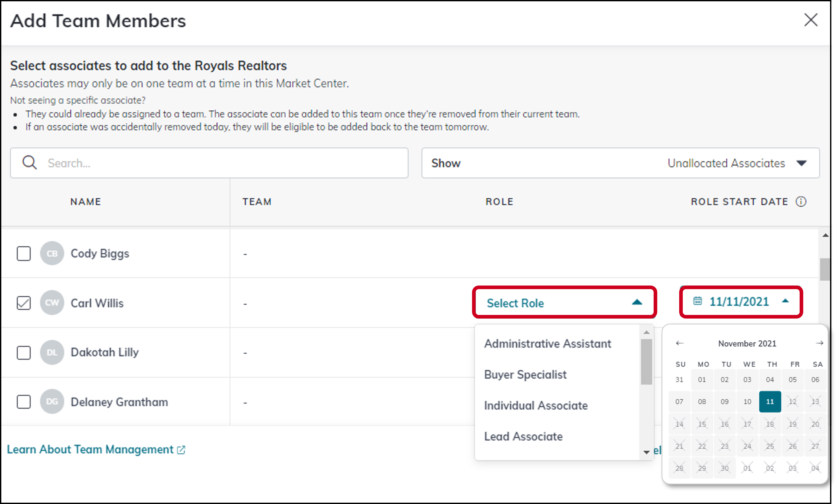Select highlighted November 11 date
836x504 pixels.
770,402
